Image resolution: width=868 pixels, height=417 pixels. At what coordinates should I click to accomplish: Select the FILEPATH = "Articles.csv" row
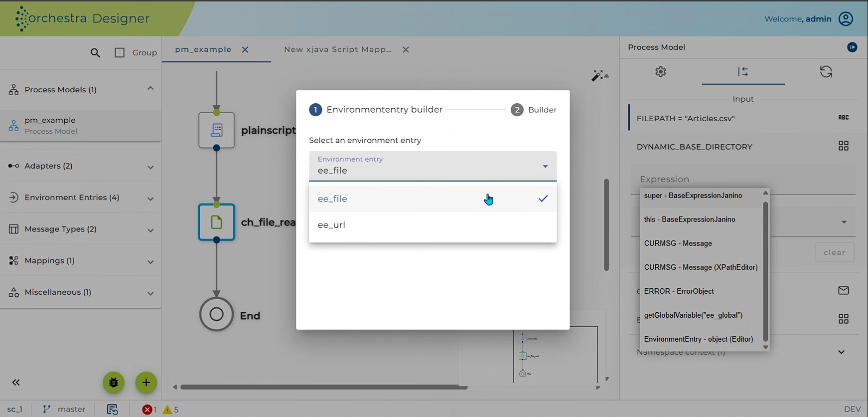coord(742,118)
